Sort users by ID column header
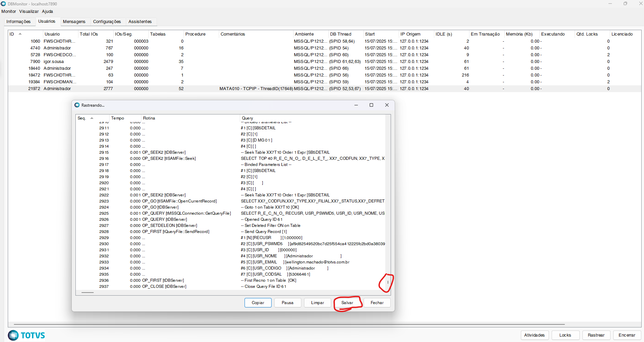Screen dimensions: 644x342 click(x=25, y=34)
